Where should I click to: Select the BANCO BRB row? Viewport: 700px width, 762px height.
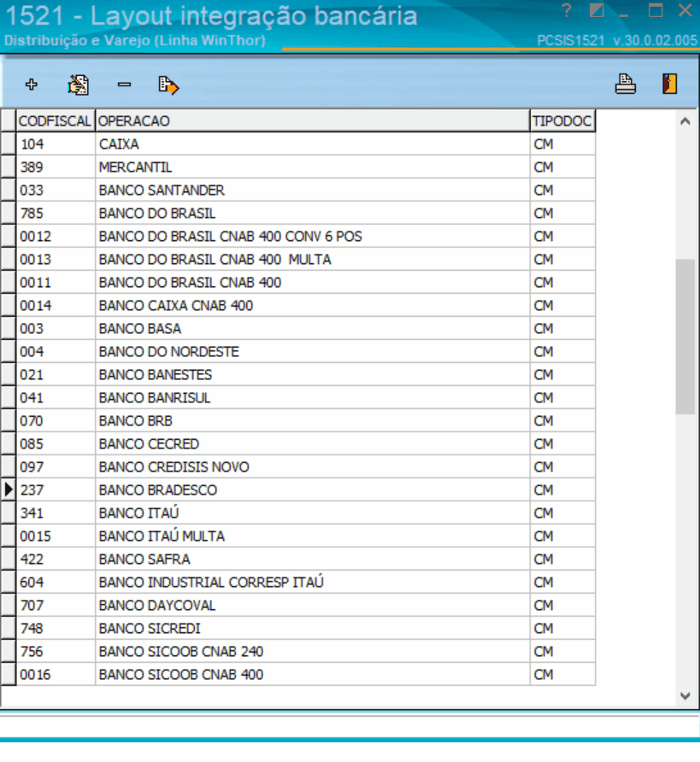tap(297, 421)
